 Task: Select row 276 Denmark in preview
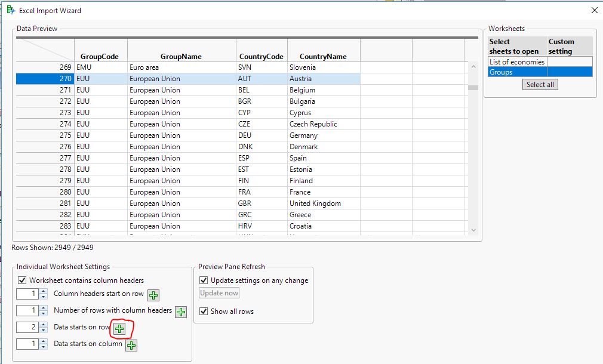pos(188,147)
